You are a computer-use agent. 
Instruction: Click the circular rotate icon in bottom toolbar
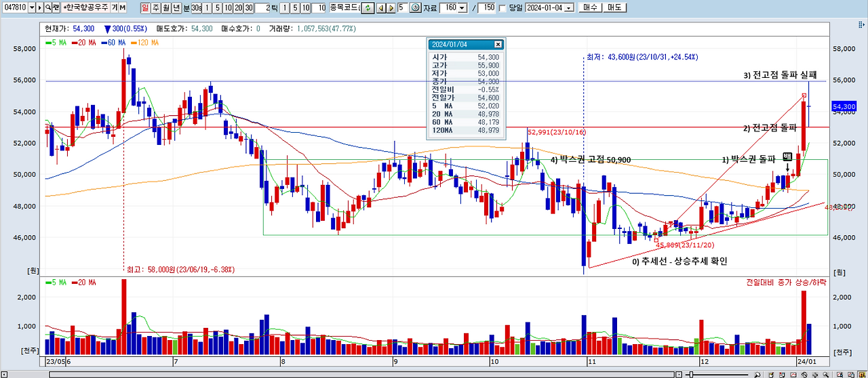[x=804, y=375]
